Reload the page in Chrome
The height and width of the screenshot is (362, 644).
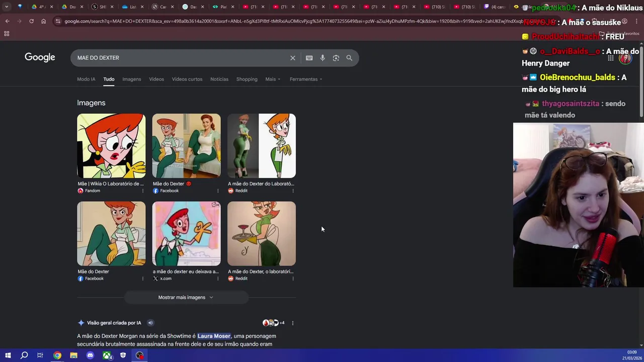coord(31,21)
